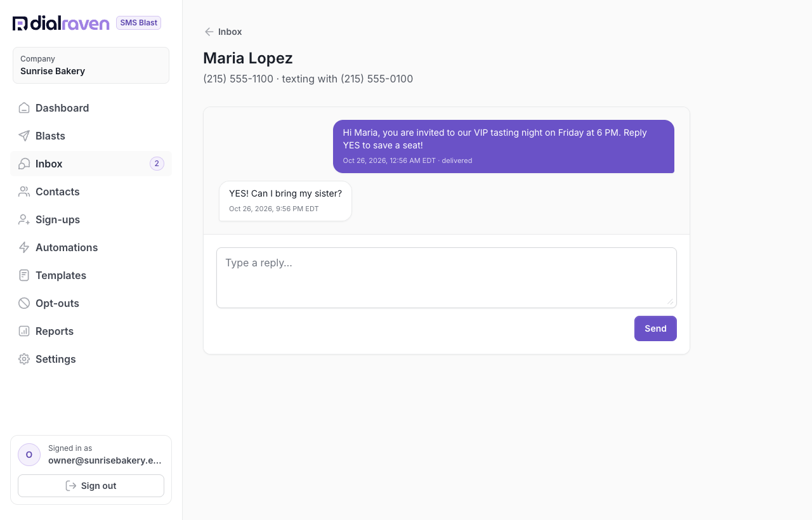Click the Settings gear icon
The width and height of the screenshot is (812, 520).
coord(24,359)
